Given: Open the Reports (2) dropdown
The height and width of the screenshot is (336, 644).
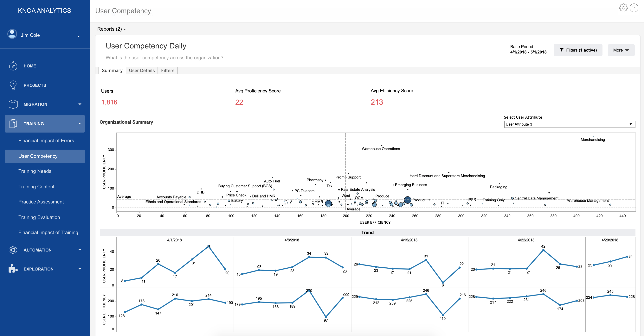Looking at the screenshot, I should 112,29.
